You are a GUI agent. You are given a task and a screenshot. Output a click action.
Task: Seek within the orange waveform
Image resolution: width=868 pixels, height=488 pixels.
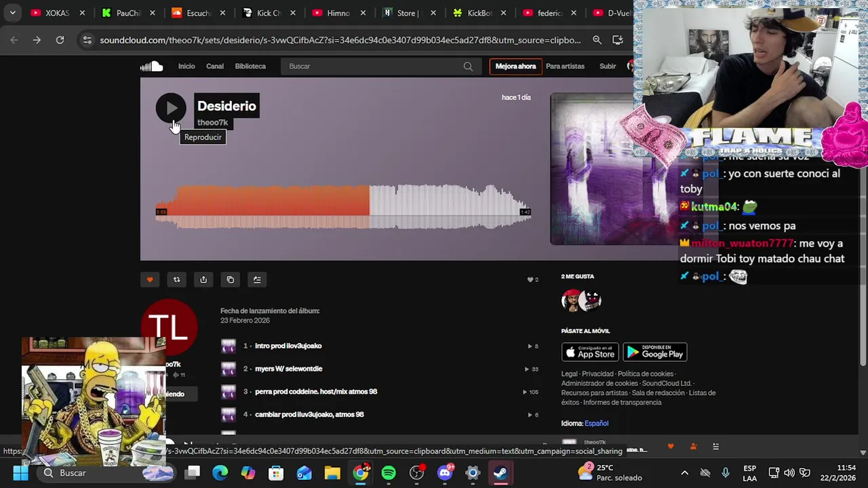[263, 207]
